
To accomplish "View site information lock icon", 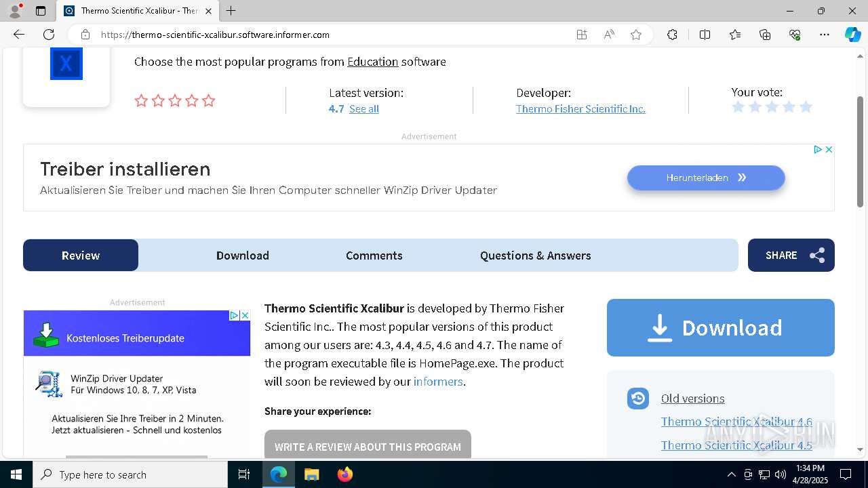I will pos(85,35).
